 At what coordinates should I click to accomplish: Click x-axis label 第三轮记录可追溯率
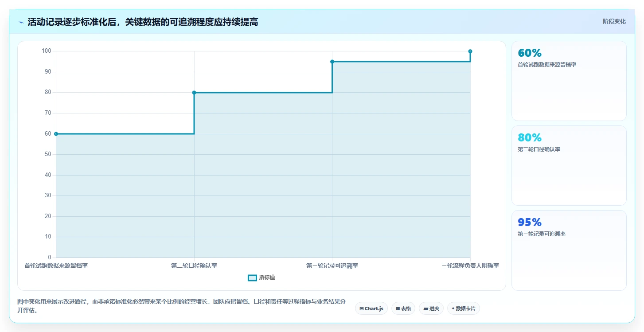(332, 266)
